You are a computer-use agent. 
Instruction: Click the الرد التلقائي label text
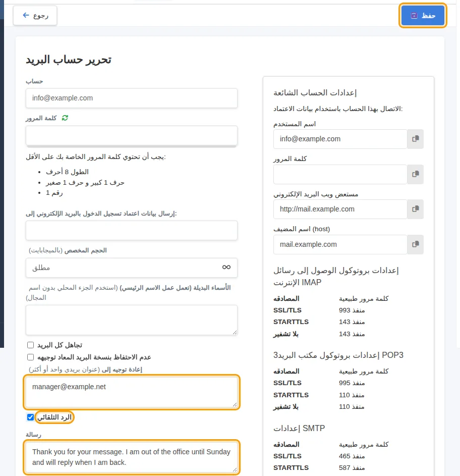click(54, 417)
